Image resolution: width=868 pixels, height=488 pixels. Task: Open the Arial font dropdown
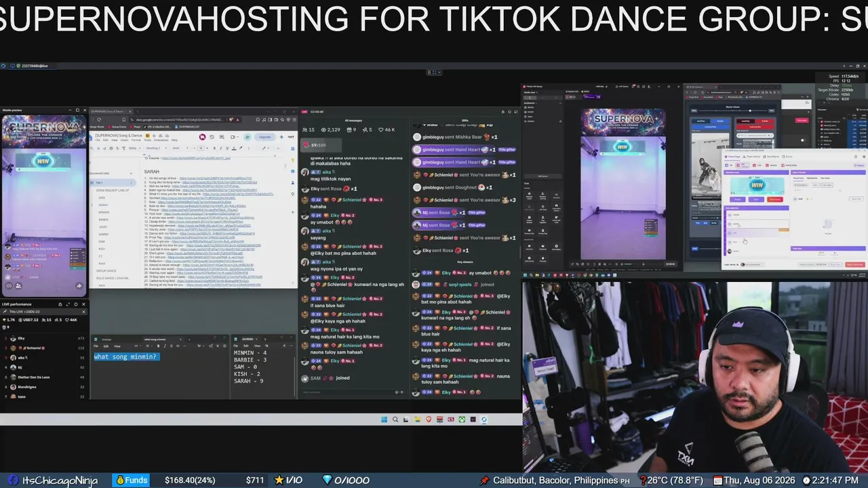(180, 148)
